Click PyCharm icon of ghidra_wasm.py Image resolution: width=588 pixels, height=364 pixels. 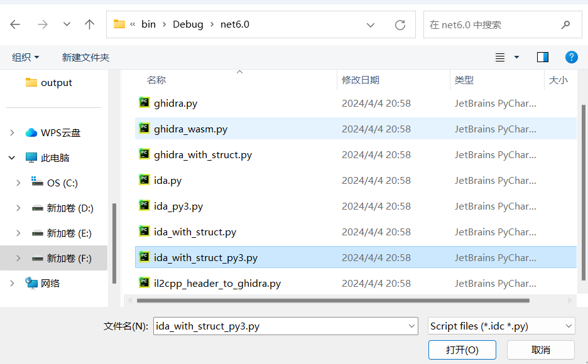click(144, 128)
